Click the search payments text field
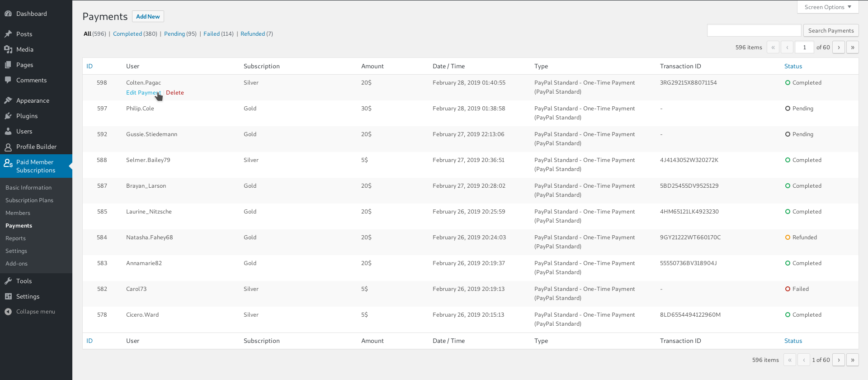 [x=754, y=31]
